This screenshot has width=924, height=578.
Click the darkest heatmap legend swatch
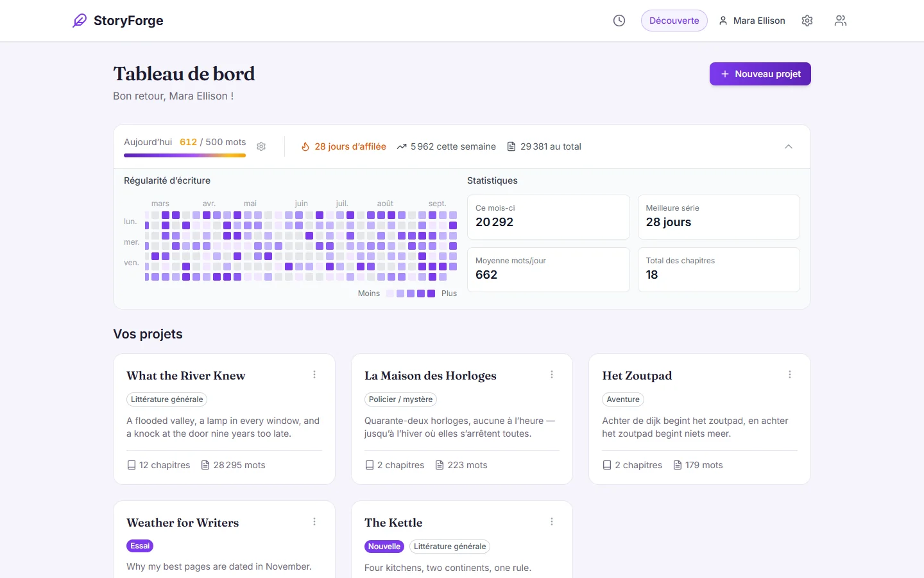click(x=431, y=293)
